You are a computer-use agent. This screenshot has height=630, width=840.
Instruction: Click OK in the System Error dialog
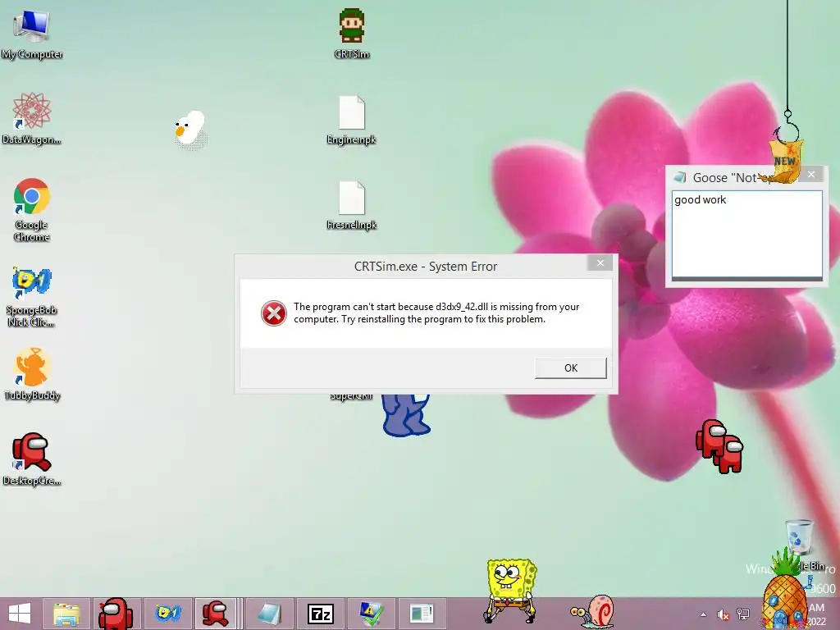click(x=571, y=368)
